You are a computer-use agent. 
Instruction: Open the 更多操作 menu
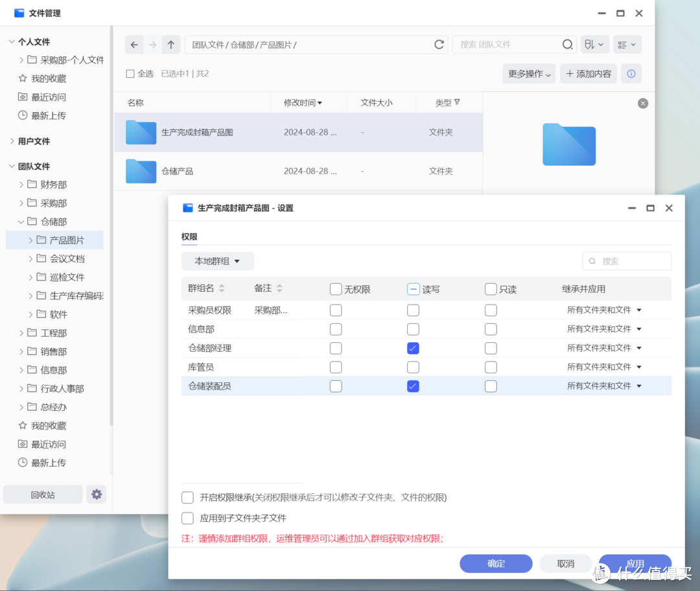pos(529,73)
